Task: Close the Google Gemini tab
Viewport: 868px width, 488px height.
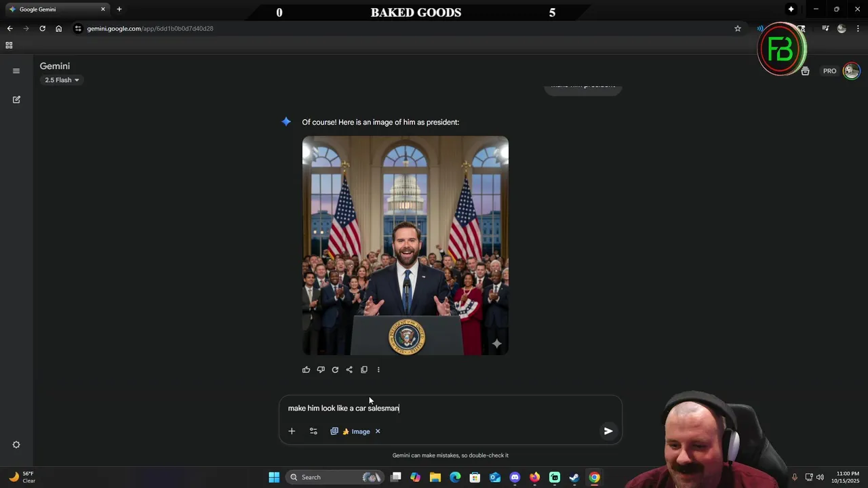Action: [103, 9]
